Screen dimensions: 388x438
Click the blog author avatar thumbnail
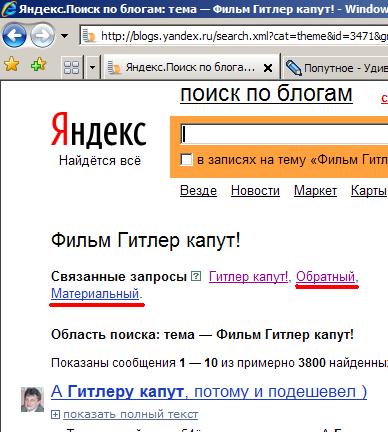(32, 399)
